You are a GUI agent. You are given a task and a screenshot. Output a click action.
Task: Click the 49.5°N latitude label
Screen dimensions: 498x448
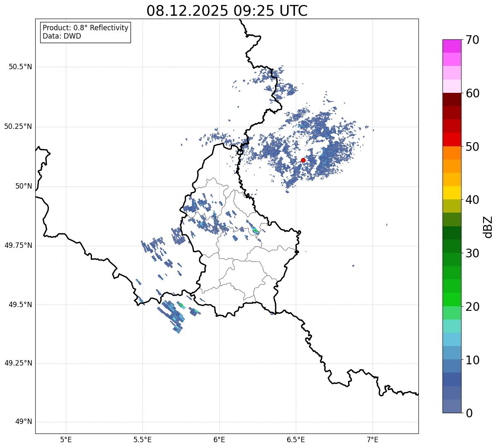click(x=20, y=305)
